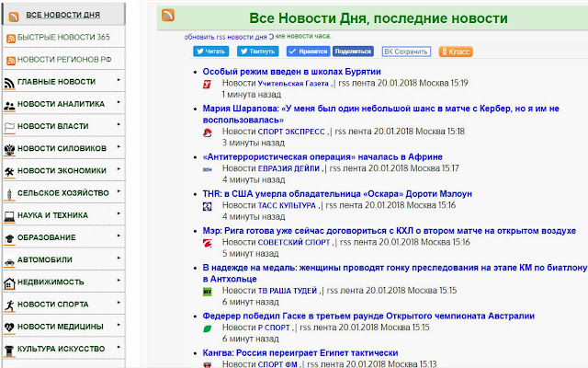Open Федерер победил Гаске headline

coord(368,316)
